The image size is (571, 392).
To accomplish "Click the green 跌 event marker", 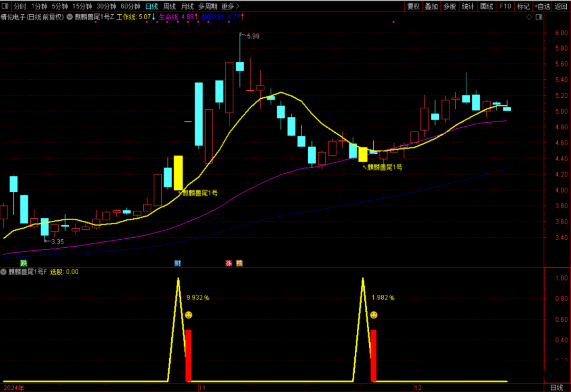I will point(23,263).
